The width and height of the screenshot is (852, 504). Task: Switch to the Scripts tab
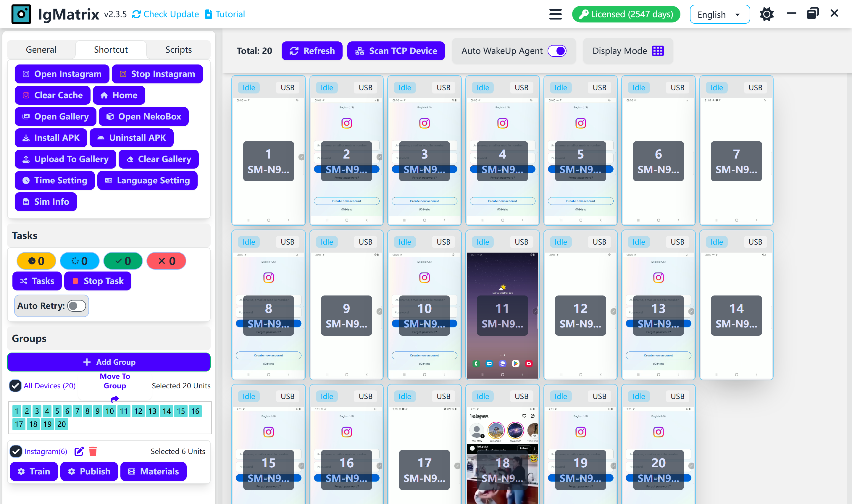point(178,49)
